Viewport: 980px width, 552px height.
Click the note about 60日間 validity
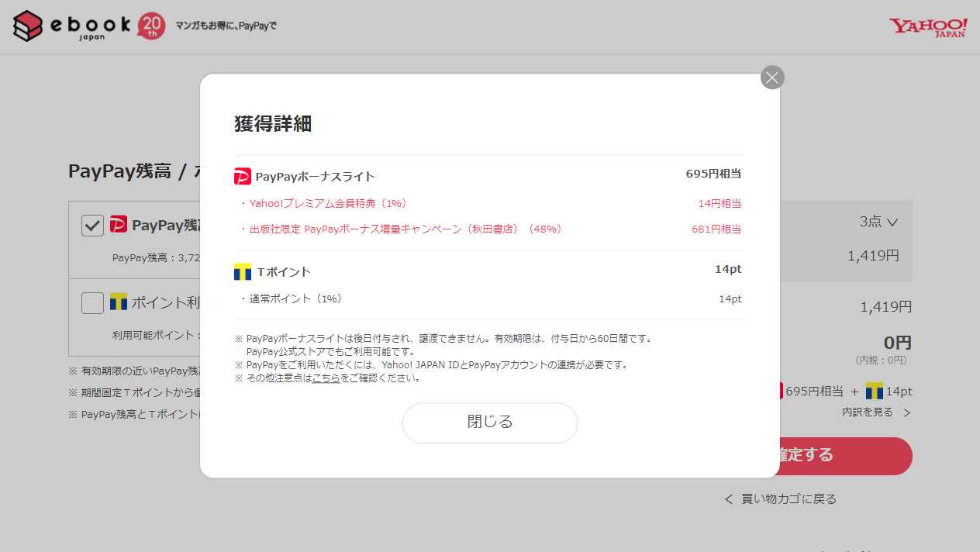pyautogui.click(x=444, y=339)
